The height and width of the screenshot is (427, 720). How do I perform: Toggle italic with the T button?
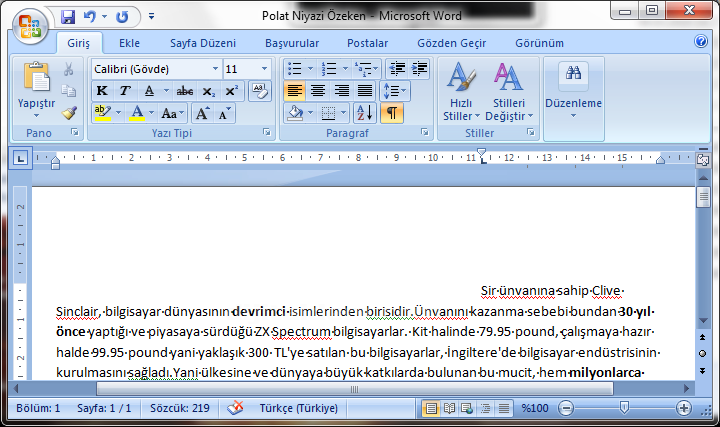click(125, 91)
